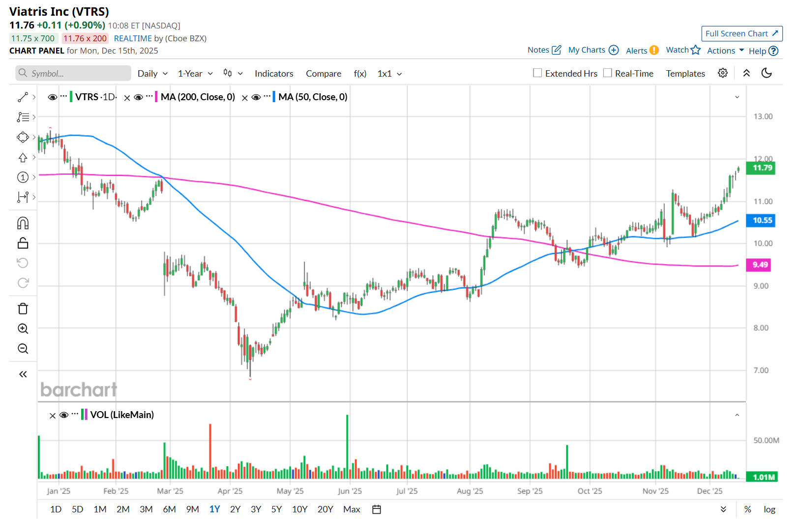Click the Symbol search input field
797x532 pixels.
(x=74, y=74)
